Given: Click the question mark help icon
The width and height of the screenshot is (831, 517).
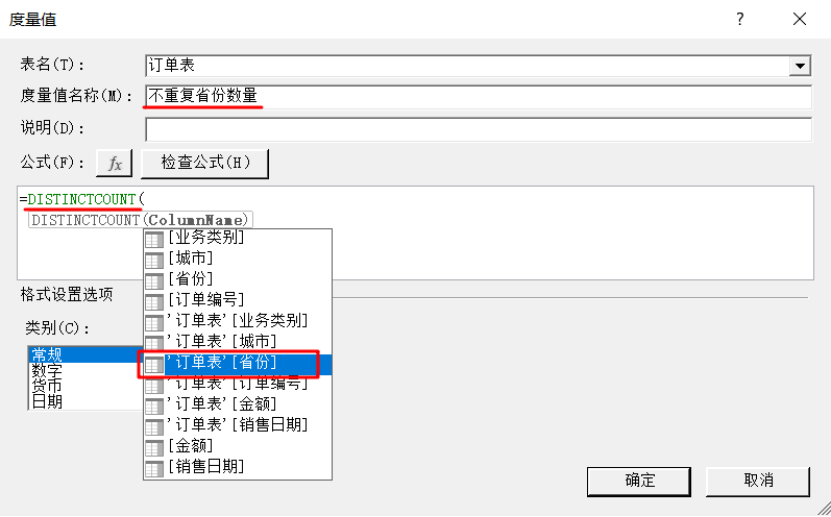Looking at the screenshot, I should 740,19.
